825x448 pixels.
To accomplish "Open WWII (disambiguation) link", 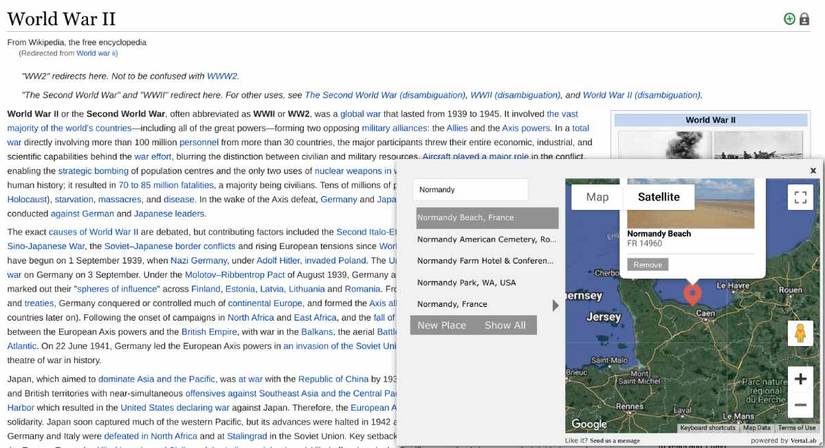I will click(515, 95).
